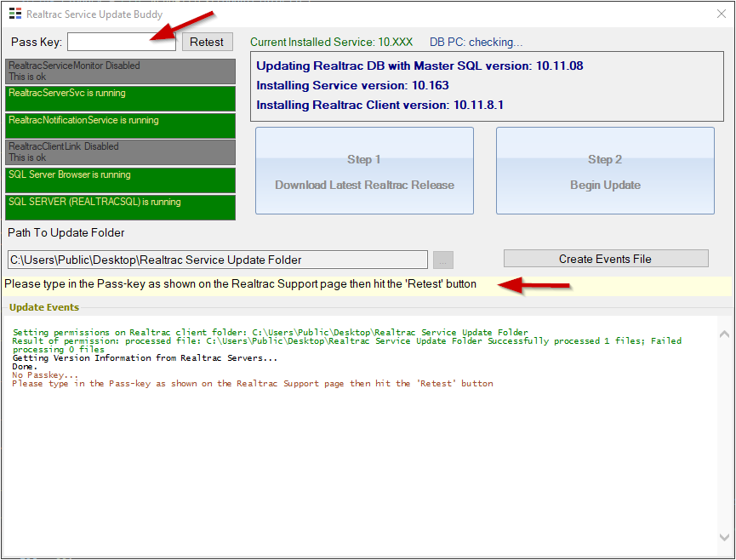Click the 'Setting permissions on Realtrac client folder' log line
The width and height of the screenshot is (736, 560).
[x=270, y=332]
